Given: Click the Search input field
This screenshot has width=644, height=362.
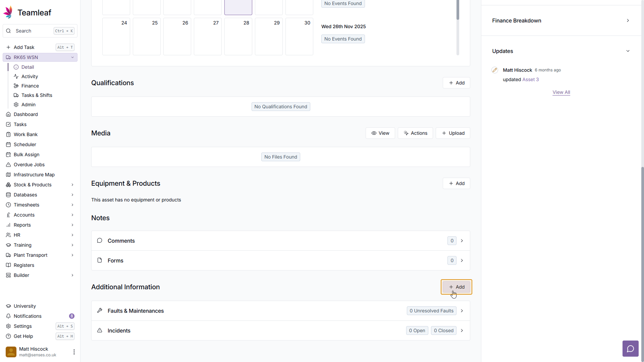Looking at the screenshot, I should (34, 31).
